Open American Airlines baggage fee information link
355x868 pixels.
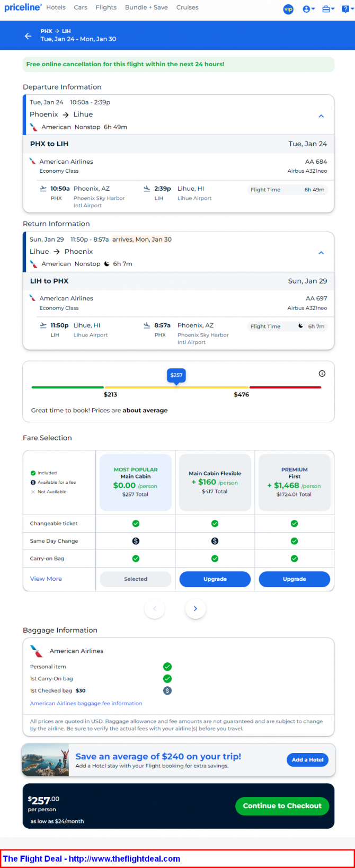(x=86, y=703)
